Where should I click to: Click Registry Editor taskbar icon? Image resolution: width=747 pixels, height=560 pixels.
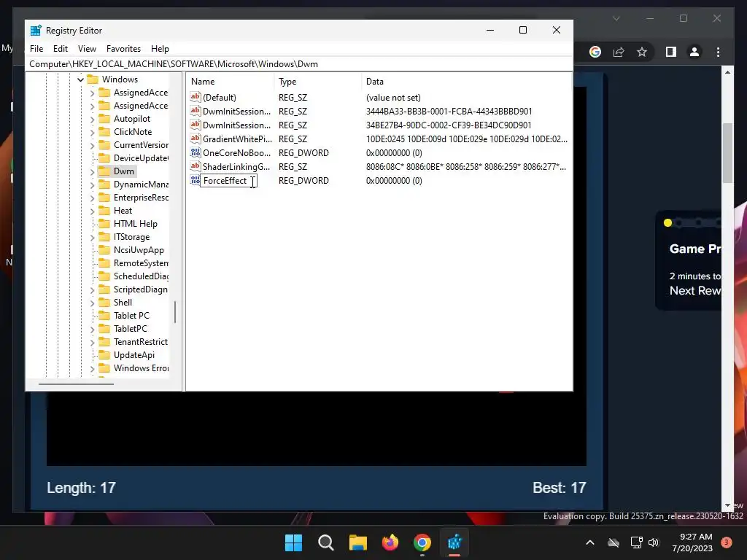click(x=454, y=542)
